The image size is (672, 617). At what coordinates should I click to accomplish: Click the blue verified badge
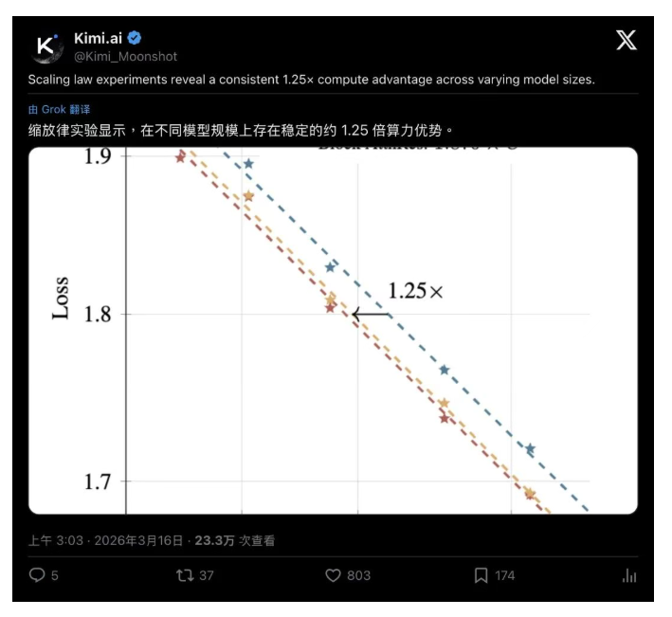click(135, 38)
